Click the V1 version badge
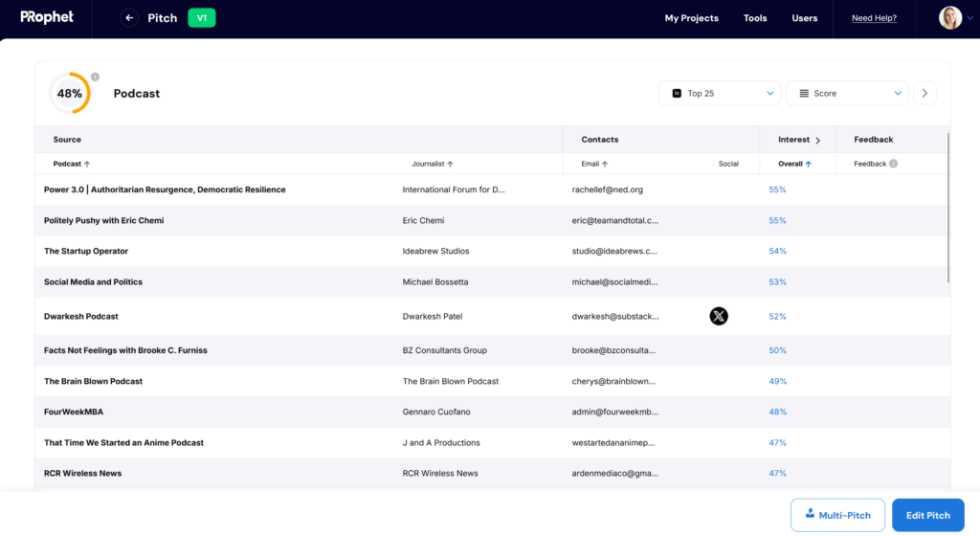Image resolution: width=980 pixels, height=536 pixels. [202, 18]
